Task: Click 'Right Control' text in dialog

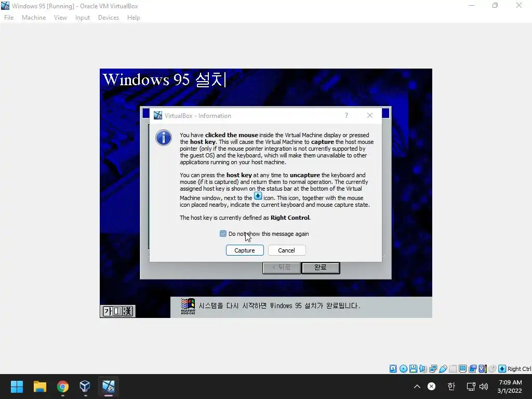Action: [290, 218]
